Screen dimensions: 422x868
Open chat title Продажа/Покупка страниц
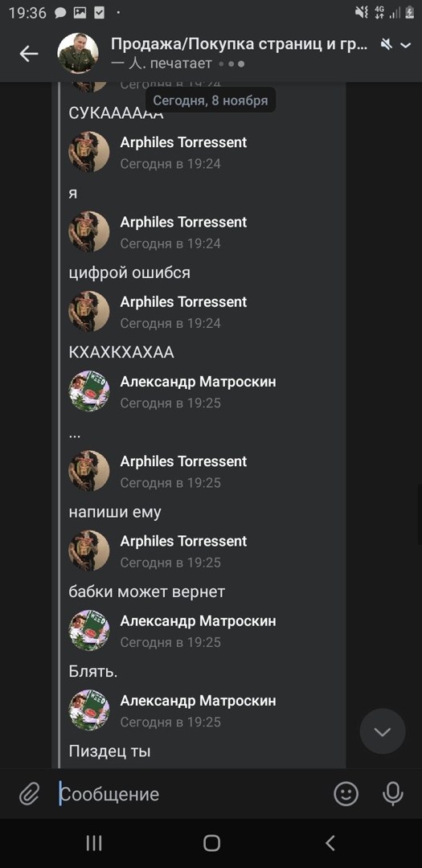tap(240, 44)
